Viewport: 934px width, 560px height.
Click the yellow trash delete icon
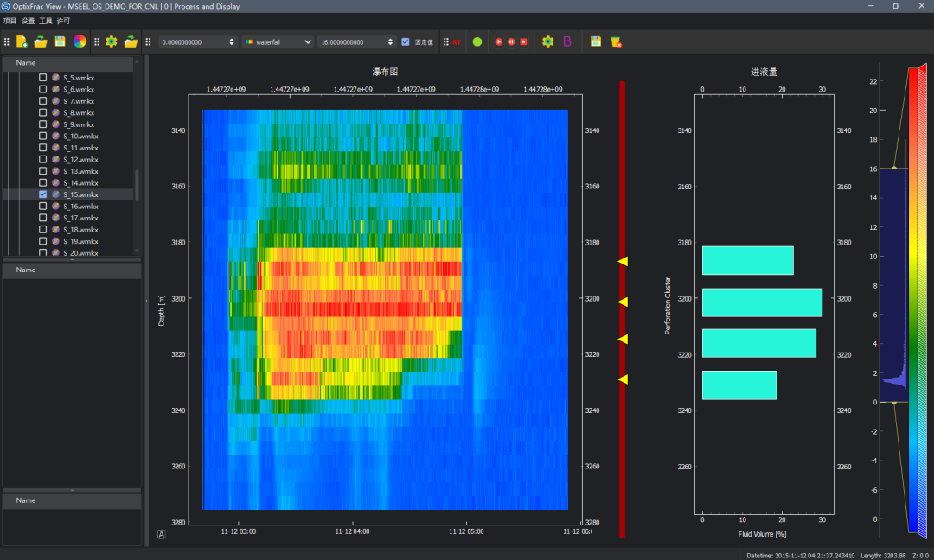click(616, 41)
